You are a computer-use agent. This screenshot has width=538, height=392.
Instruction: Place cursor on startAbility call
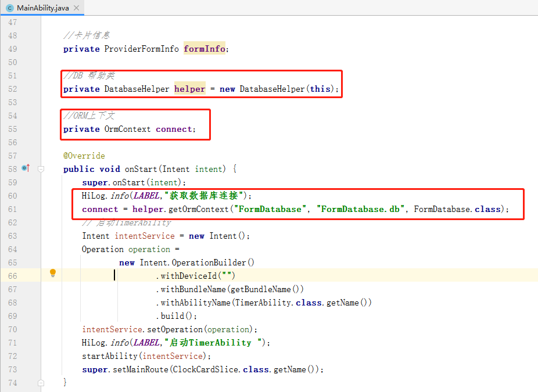point(109,356)
